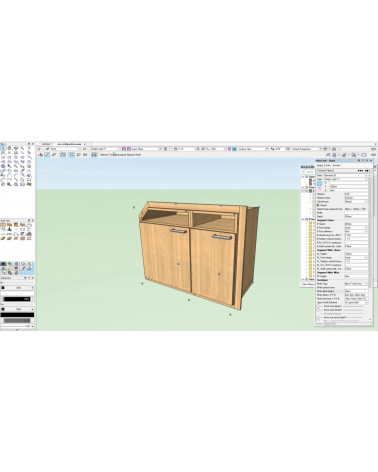This screenshot has width=378, height=472.
Task: Click first icon in Tool Sets palette
Action: pyautogui.click(x=3, y=225)
